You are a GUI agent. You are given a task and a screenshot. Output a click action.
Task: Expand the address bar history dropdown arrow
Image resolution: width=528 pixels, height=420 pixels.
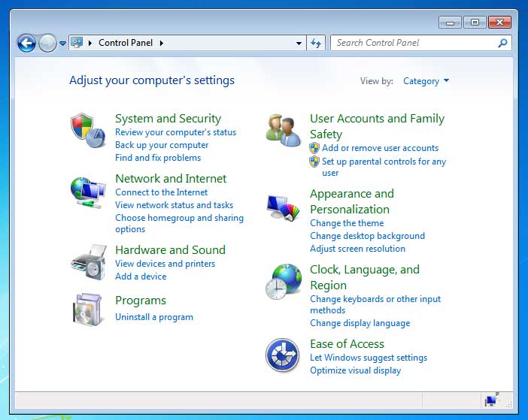[299, 44]
